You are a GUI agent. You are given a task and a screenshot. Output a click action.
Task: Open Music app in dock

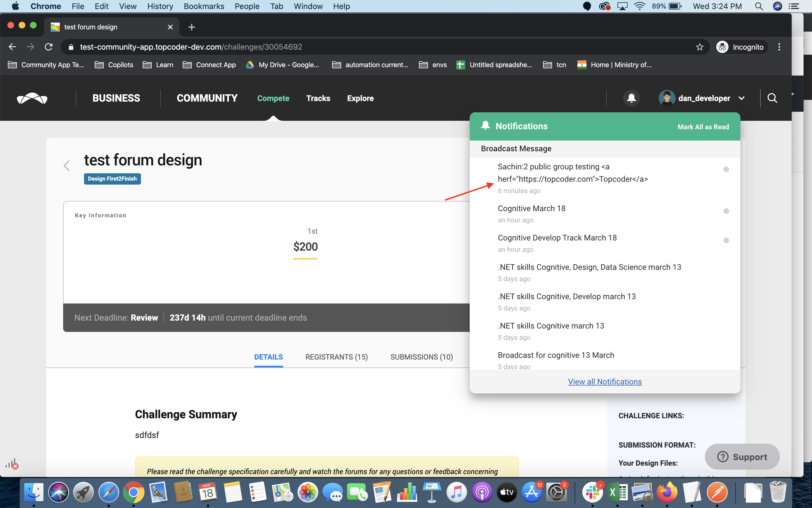coord(457,492)
